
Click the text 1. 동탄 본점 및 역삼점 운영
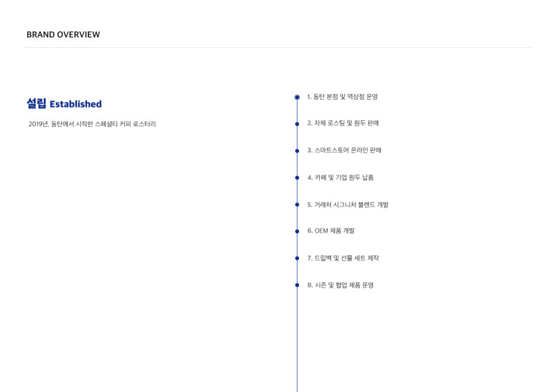pyautogui.click(x=342, y=96)
